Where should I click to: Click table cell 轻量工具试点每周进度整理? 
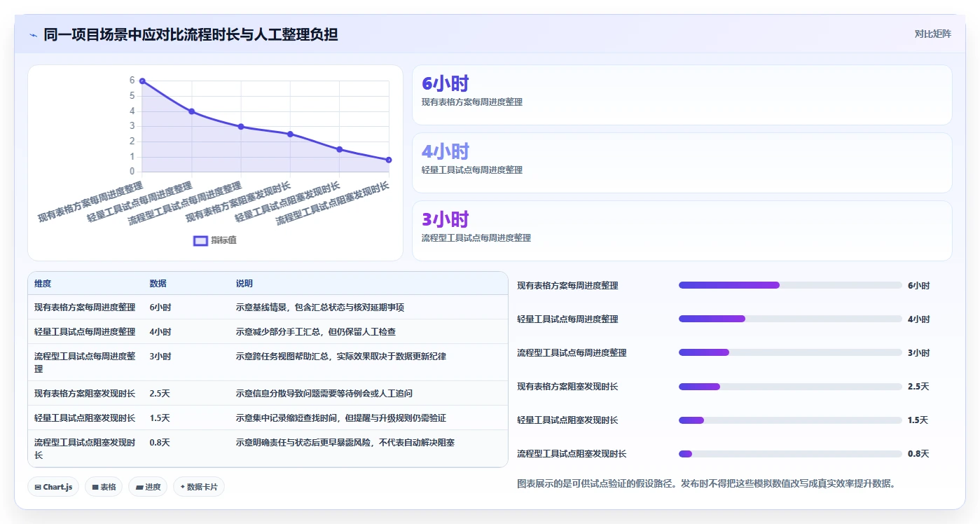(85, 332)
